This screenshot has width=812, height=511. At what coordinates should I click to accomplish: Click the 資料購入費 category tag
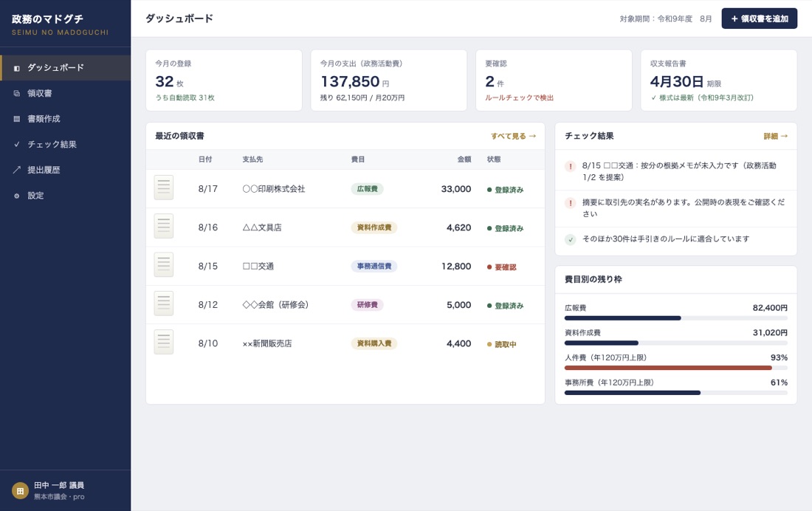[x=374, y=343]
